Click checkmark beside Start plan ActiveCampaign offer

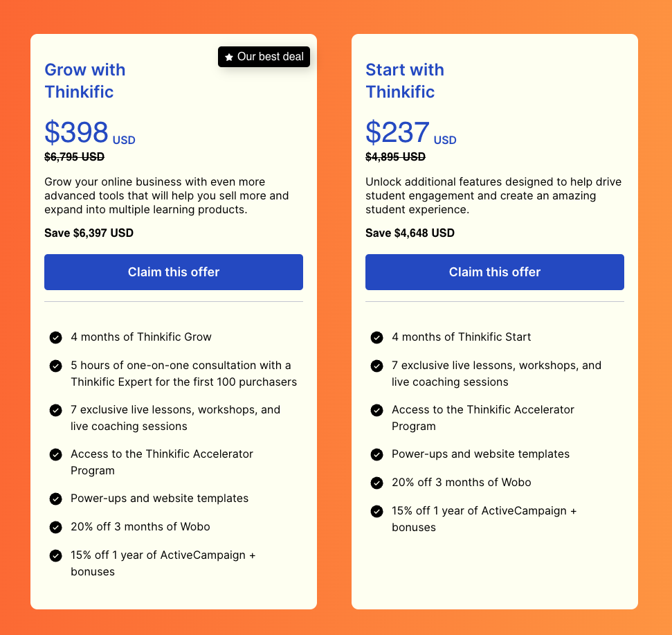tap(376, 512)
